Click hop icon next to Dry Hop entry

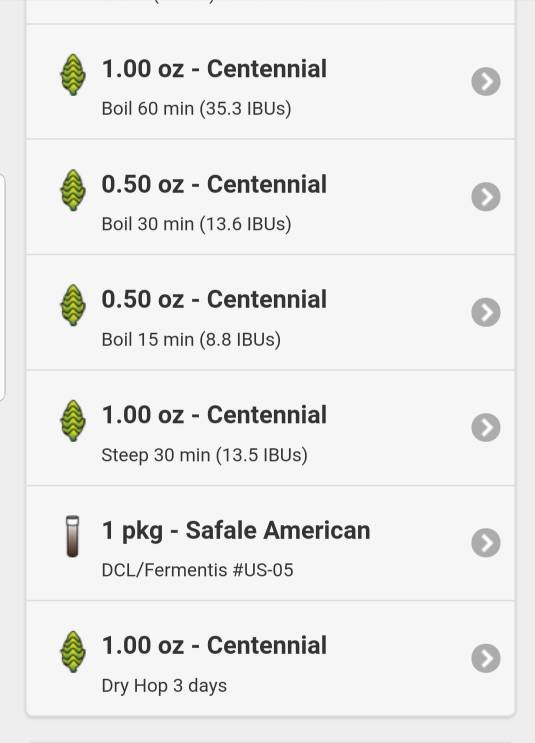(73, 652)
